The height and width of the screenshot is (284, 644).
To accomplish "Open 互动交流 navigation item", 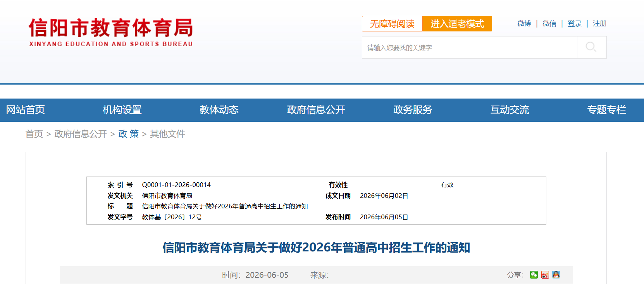I will (x=510, y=110).
